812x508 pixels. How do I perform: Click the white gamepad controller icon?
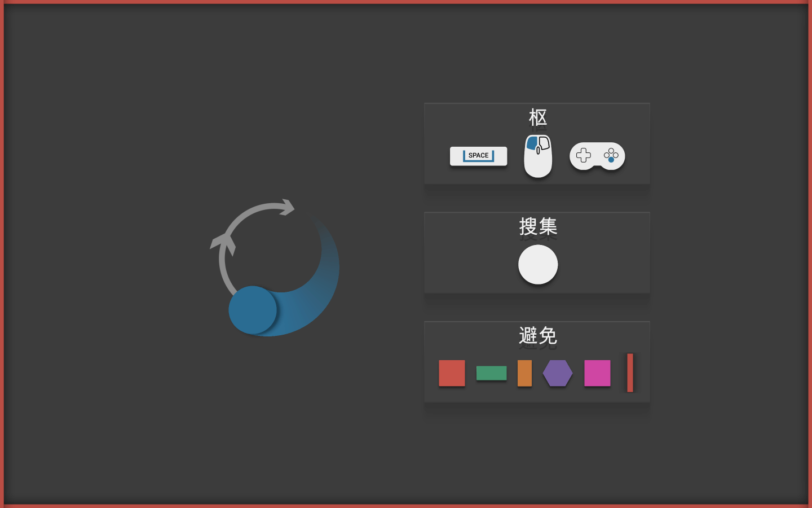pos(597,156)
